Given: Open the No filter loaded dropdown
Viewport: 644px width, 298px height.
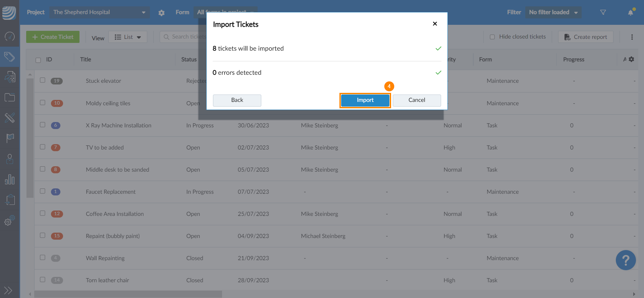Looking at the screenshot, I should pos(553,12).
